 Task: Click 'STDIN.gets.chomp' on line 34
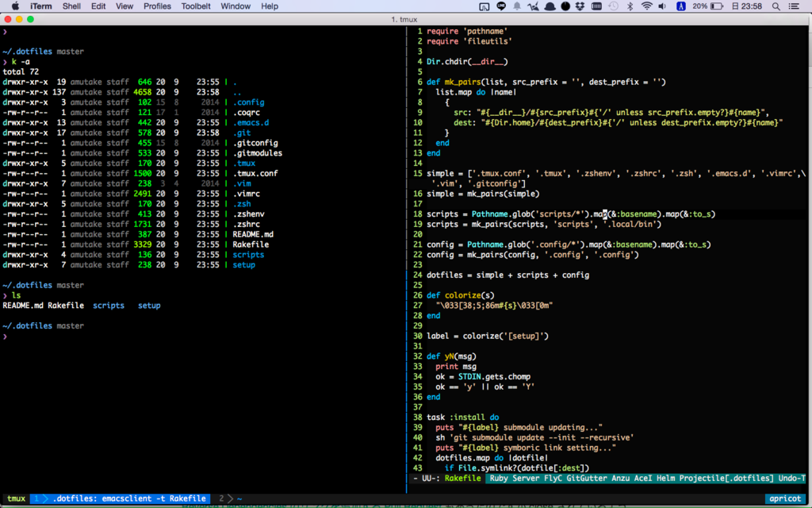point(494,377)
